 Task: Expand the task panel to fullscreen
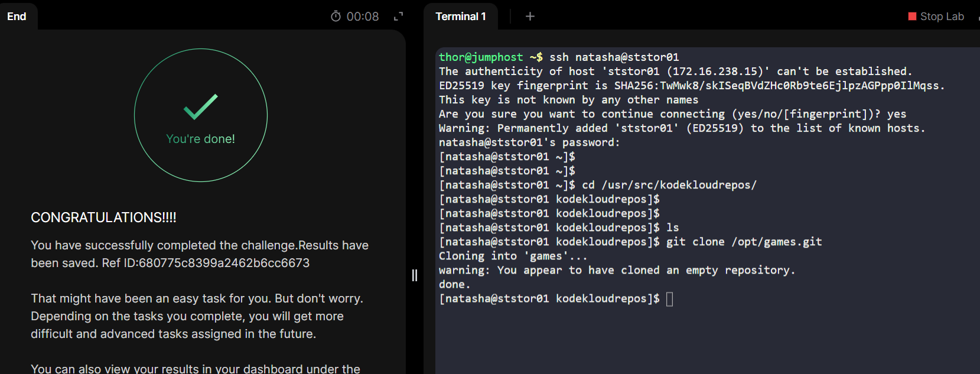[399, 17]
